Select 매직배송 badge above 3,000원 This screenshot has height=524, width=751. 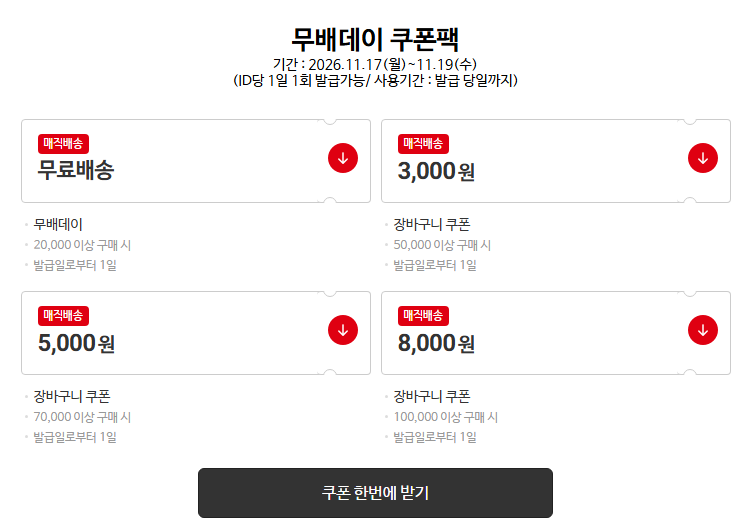tap(424, 143)
